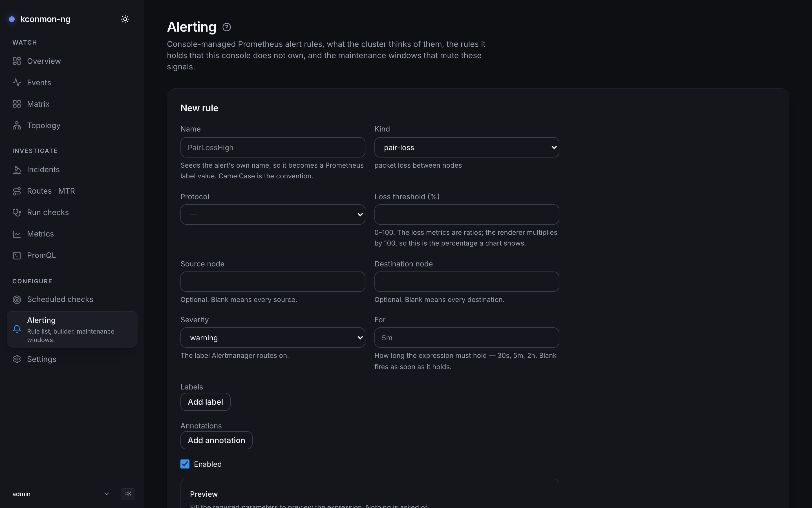The height and width of the screenshot is (508, 812).
Task: Click the Alerting bell icon
Action: (x=17, y=329)
